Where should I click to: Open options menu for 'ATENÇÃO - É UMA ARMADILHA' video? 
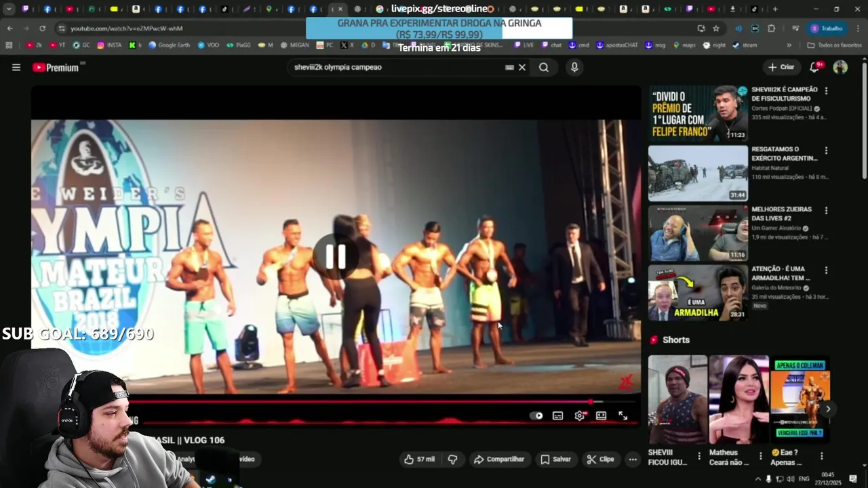pyautogui.click(x=826, y=270)
